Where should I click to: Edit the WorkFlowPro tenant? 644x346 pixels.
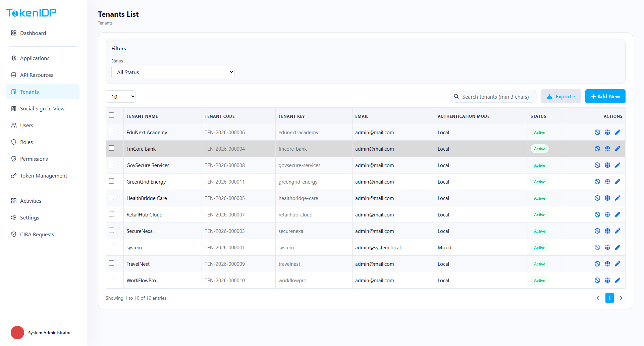[618, 280]
